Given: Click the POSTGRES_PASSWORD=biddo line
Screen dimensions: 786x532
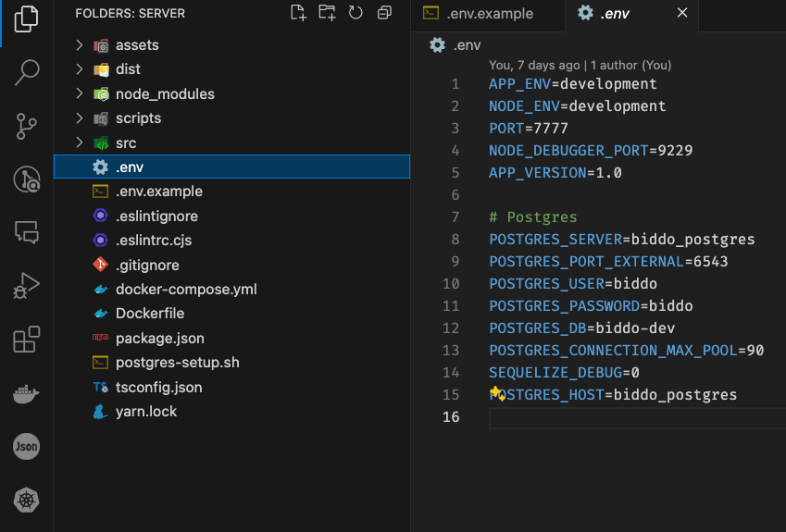Looking at the screenshot, I should [591, 306].
